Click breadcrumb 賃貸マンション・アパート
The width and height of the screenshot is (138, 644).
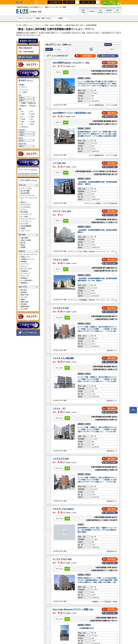(32, 25)
